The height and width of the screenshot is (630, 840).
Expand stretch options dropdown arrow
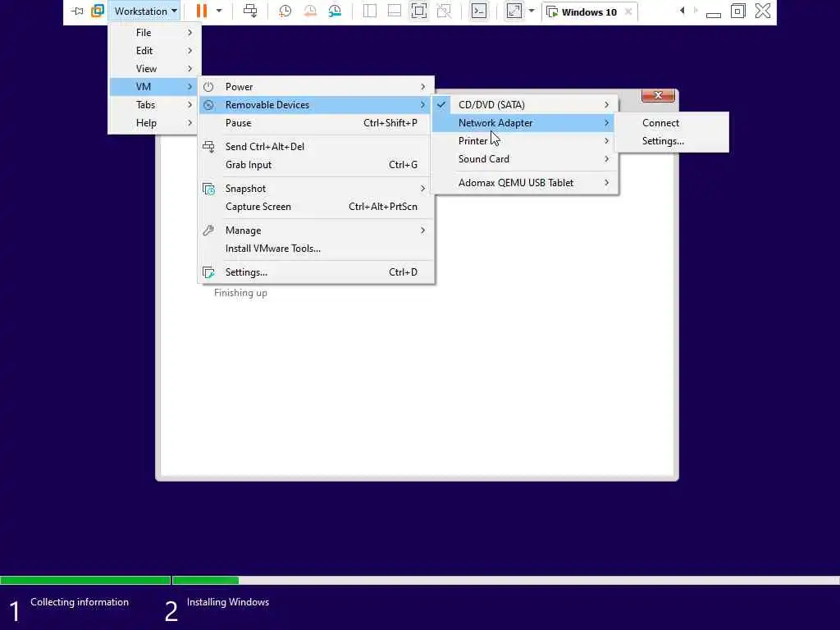tap(532, 11)
